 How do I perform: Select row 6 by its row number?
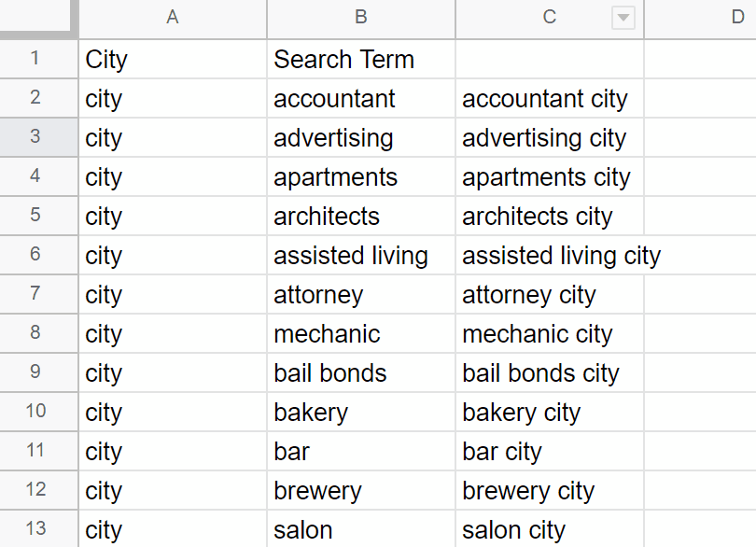(x=35, y=255)
